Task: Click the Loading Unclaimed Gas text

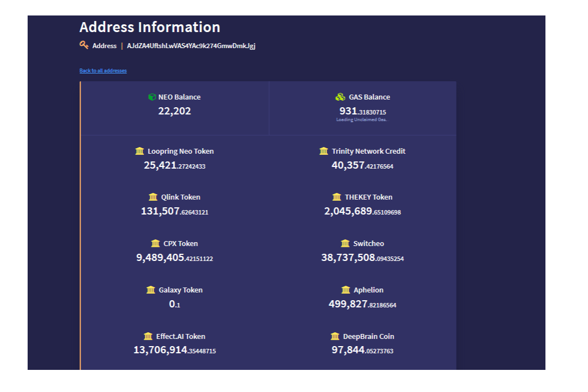Action: click(x=362, y=119)
